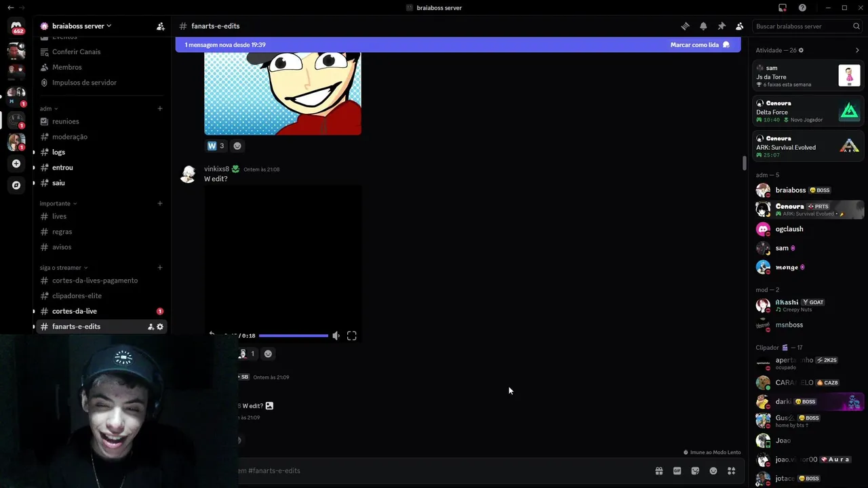Click the chat scrollbar thumb
The image size is (868, 488).
(744, 163)
